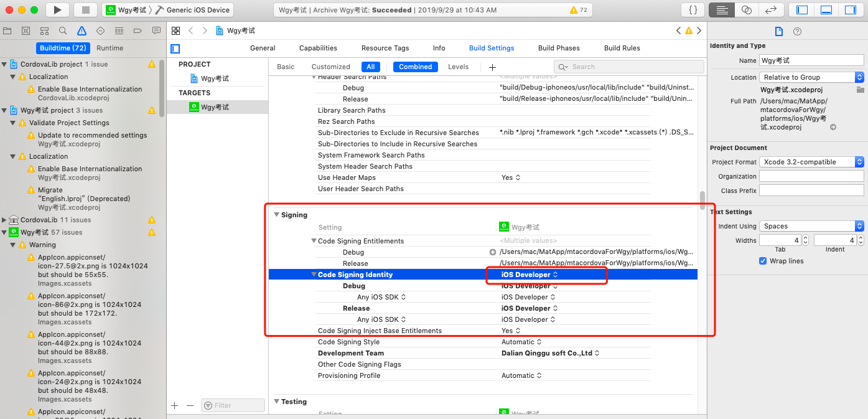Add a target with the plus button

click(x=175, y=405)
